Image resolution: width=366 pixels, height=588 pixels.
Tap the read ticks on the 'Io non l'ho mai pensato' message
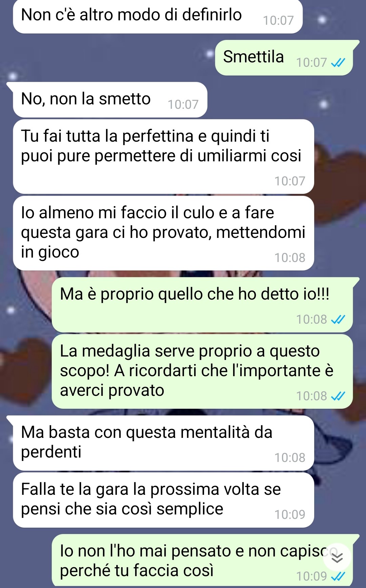338,576
